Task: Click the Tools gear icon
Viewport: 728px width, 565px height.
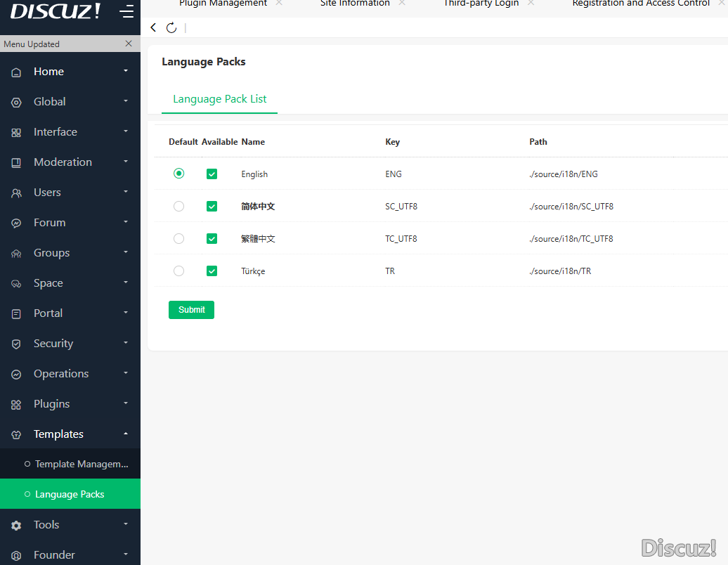Action: [x=16, y=526]
